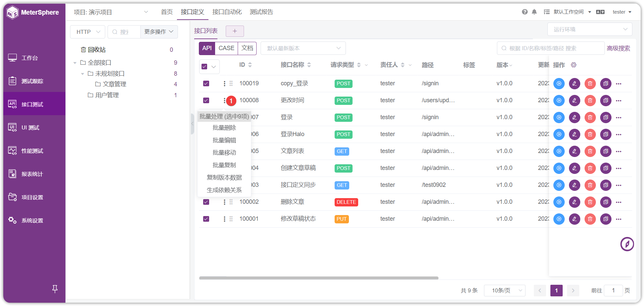
Task: Copy the 登录Halo API
Action: pyautogui.click(x=606, y=134)
